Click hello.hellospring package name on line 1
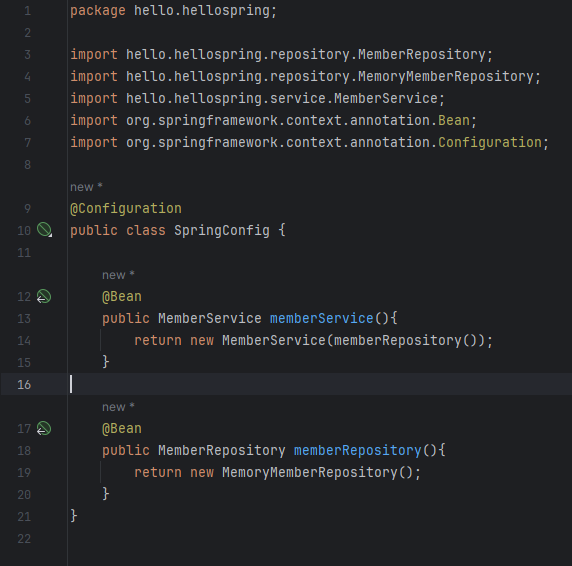This screenshot has width=572, height=566. (202, 11)
